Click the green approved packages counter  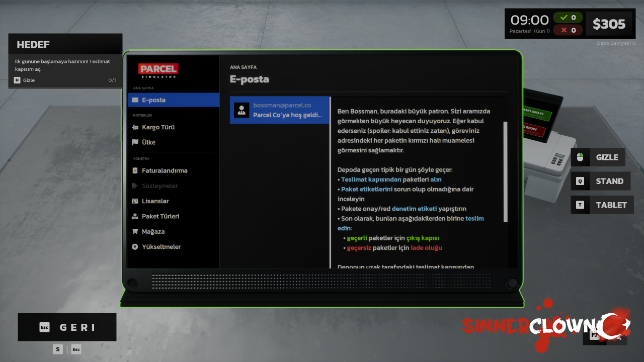click(568, 18)
